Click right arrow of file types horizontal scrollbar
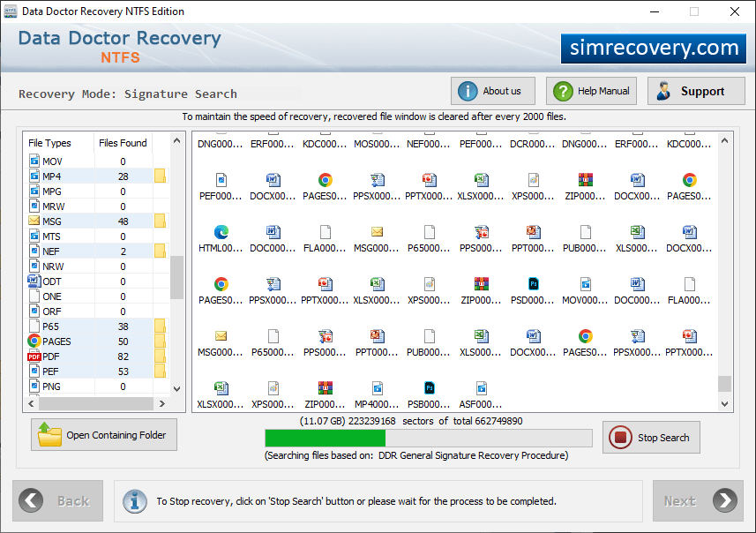 coord(162,404)
